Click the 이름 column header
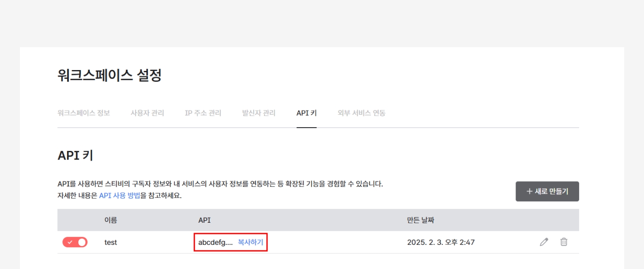 [x=111, y=220]
